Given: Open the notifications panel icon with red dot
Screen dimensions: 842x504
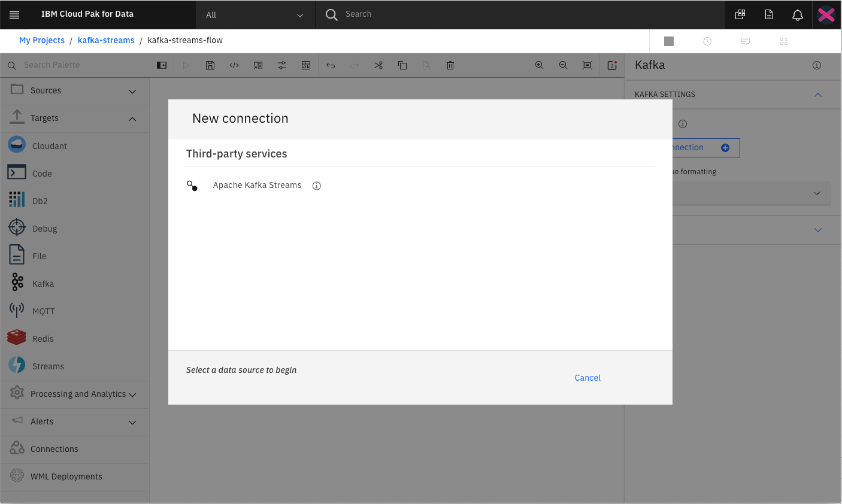Looking at the screenshot, I should (x=612, y=65).
